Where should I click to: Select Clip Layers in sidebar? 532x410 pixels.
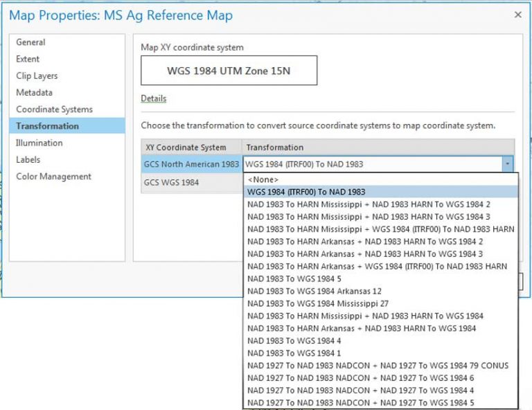coord(37,75)
